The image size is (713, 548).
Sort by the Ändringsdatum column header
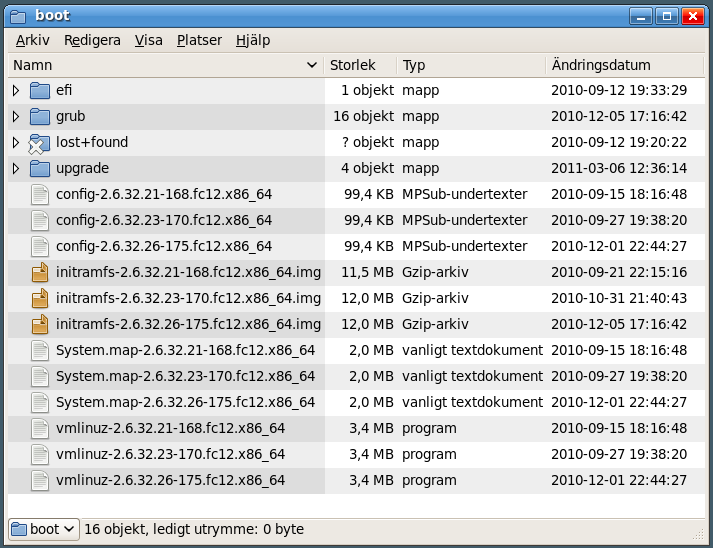click(625, 65)
